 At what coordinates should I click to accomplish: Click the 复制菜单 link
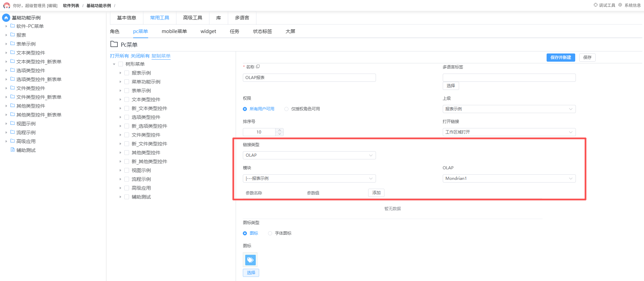pos(161,56)
